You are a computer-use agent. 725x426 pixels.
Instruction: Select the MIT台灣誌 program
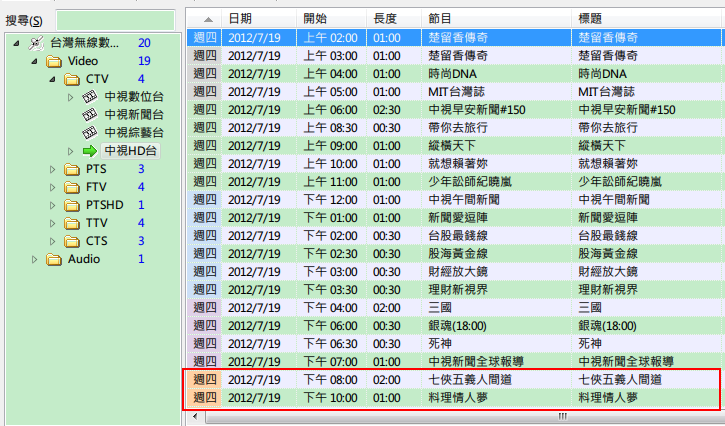pos(456,92)
